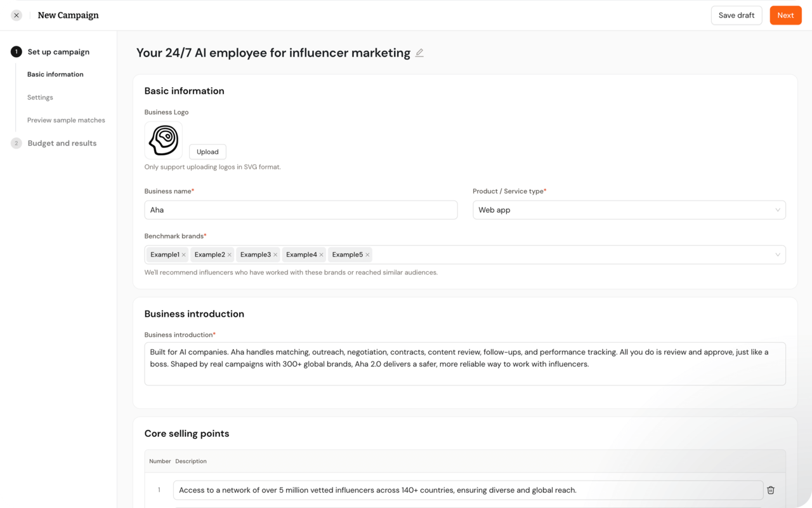
Task: Click the pencil icon to edit campaign title
Action: coord(419,53)
